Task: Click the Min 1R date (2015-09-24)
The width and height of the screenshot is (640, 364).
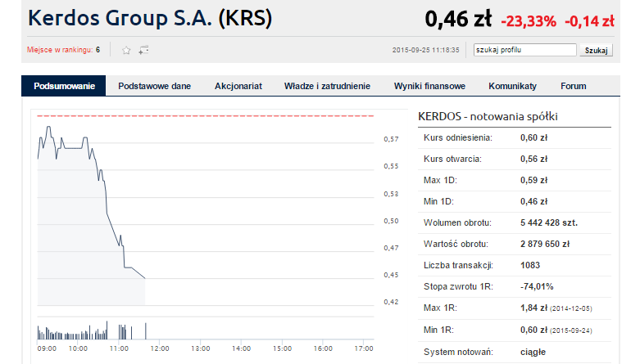Action: (571, 331)
